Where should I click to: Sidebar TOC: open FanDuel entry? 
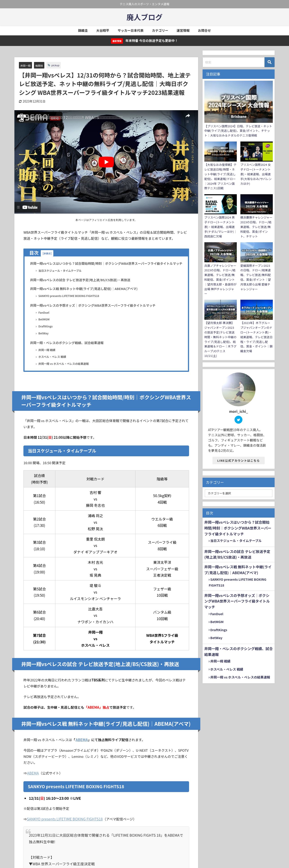coord(217,614)
